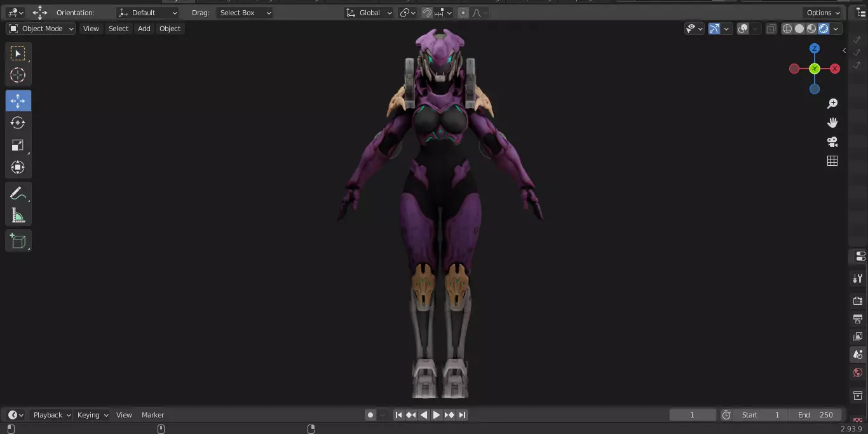The width and height of the screenshot is (868, 434).
Task: Expand the sidebar with arrow
Action: (x=844, y=50)
